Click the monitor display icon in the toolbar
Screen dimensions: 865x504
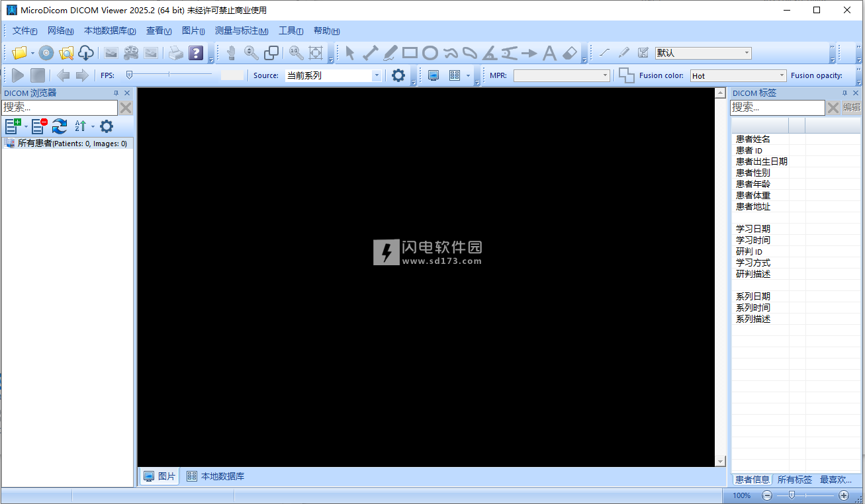click(433, 75)
